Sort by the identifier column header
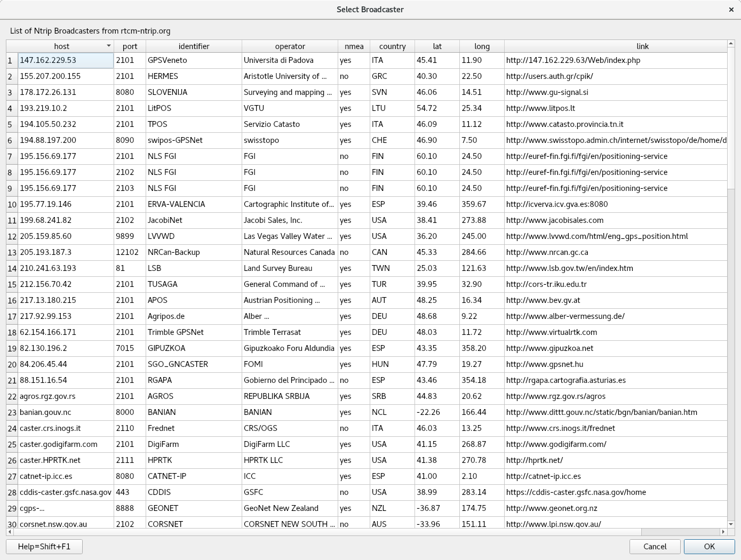This screenshot has width=741, height=560. [x=194, y=46]
